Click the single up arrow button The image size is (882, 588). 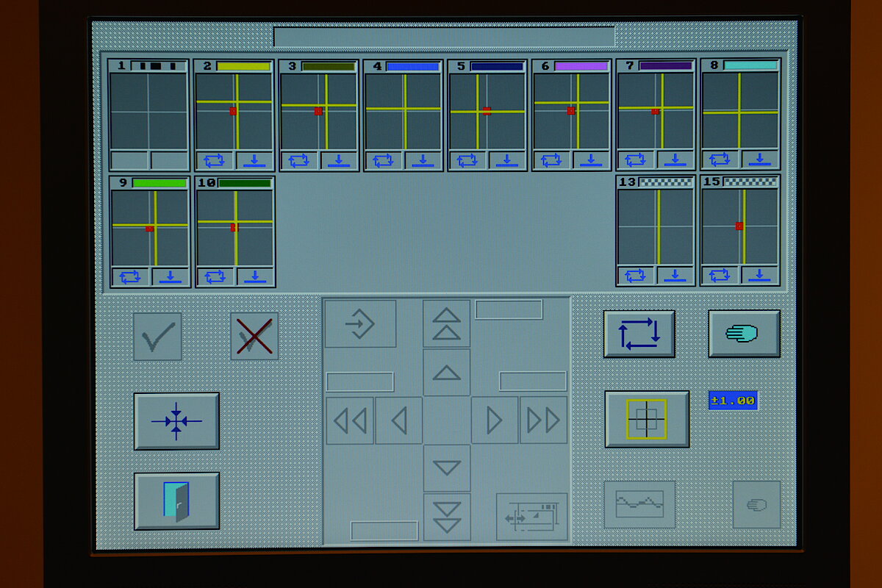[447, 373]
